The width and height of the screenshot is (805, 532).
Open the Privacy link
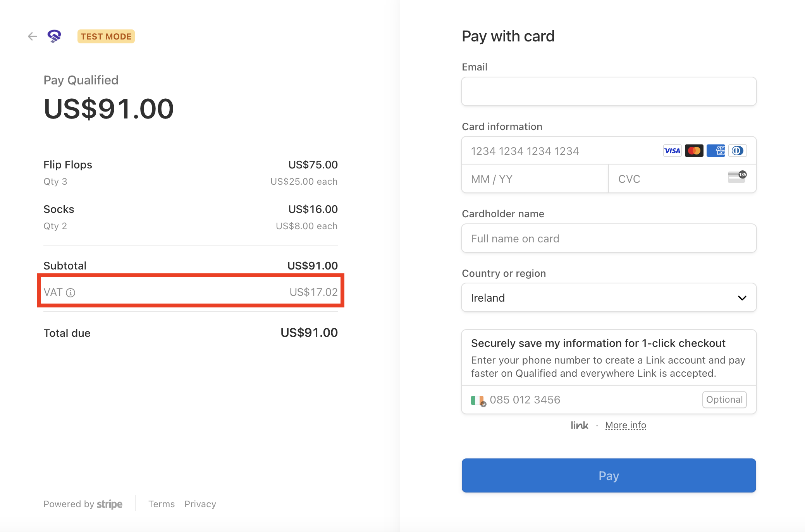pos(200,504)
